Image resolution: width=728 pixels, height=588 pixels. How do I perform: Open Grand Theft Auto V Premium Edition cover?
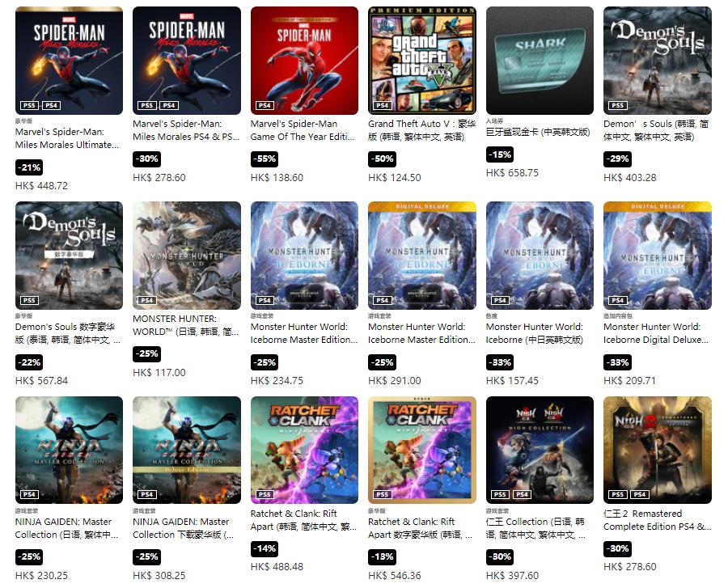(x=422, y=61)
